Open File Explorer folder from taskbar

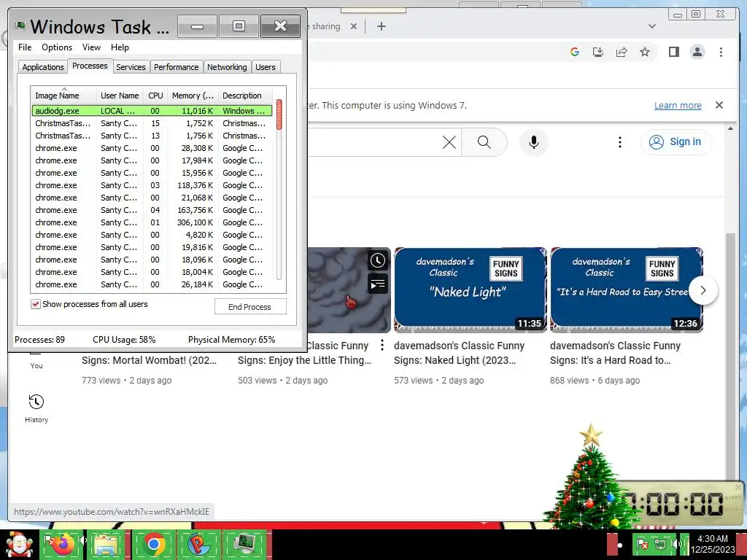tap(107, 544)
